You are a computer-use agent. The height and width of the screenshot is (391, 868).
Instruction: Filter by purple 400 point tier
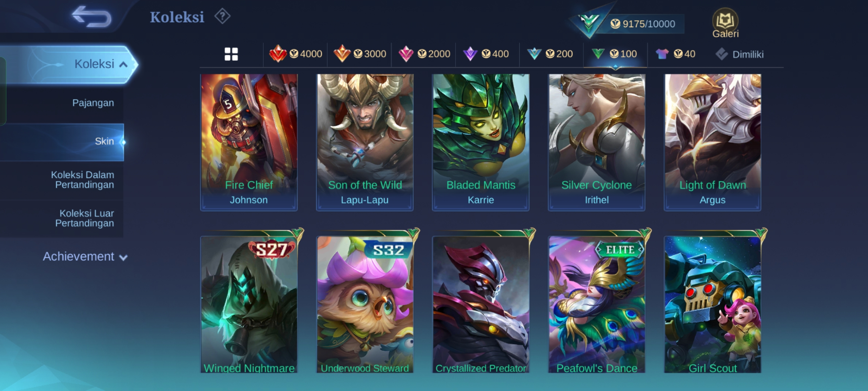click(486, 54)
